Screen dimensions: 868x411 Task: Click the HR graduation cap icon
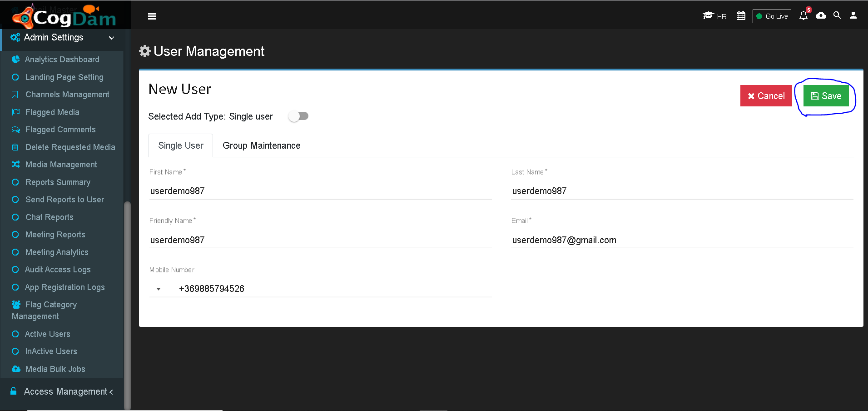(708, 16)
